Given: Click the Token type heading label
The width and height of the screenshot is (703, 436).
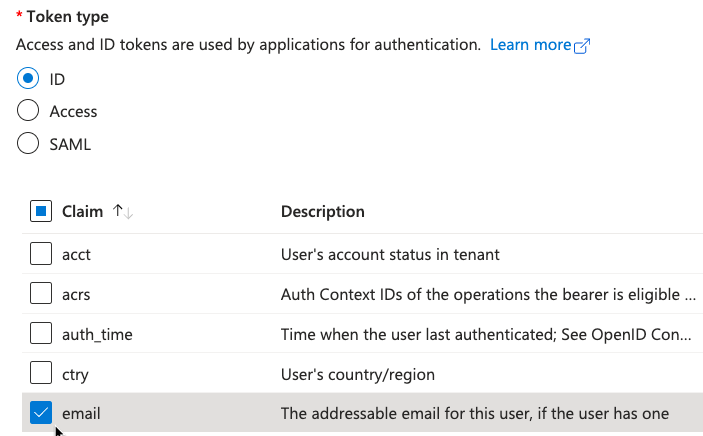Looking at the screenshot, I should click(68, 17).
